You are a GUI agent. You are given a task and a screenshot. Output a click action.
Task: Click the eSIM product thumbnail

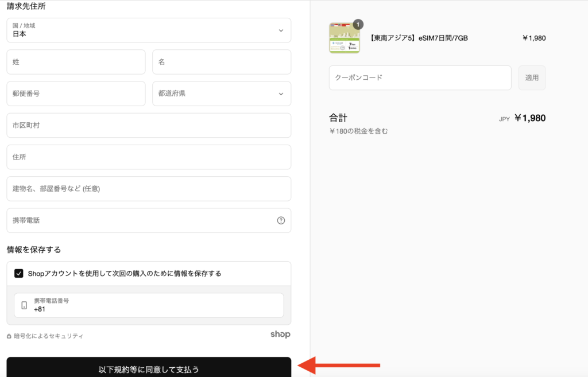[x=345, y=38]
